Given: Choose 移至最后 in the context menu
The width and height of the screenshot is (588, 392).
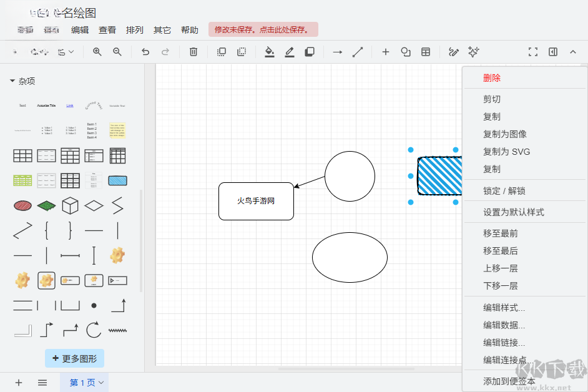Looking at the screenshot, I should (x=525, y=250).
